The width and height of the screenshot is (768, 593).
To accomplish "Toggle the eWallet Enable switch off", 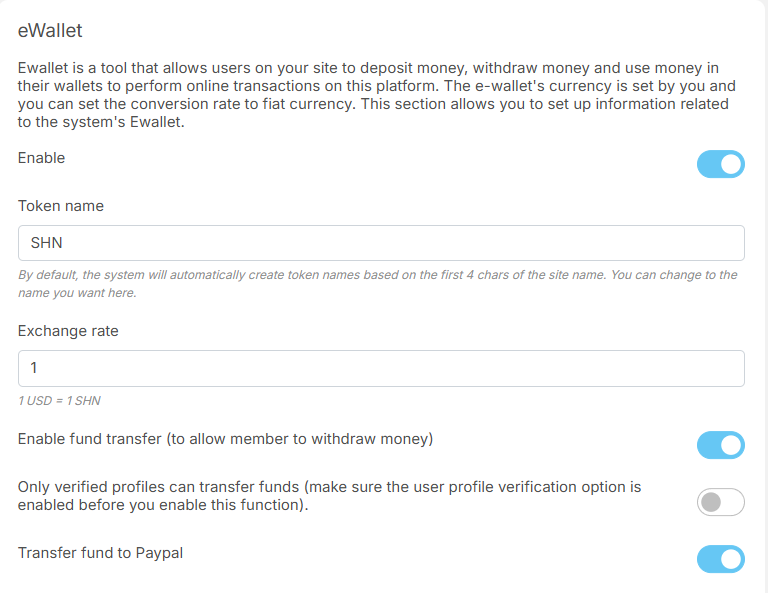I will click(x=720, y=164).
